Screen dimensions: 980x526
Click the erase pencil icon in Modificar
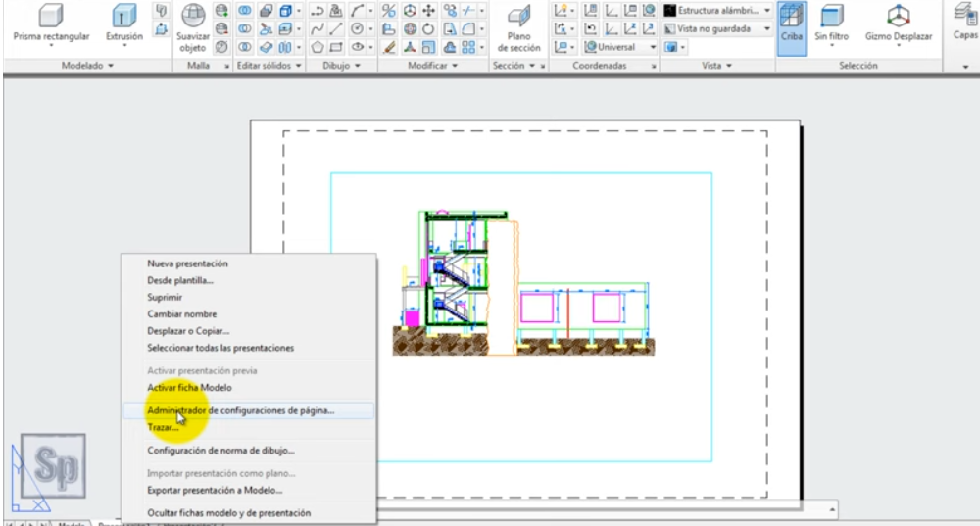coord(389,47)
